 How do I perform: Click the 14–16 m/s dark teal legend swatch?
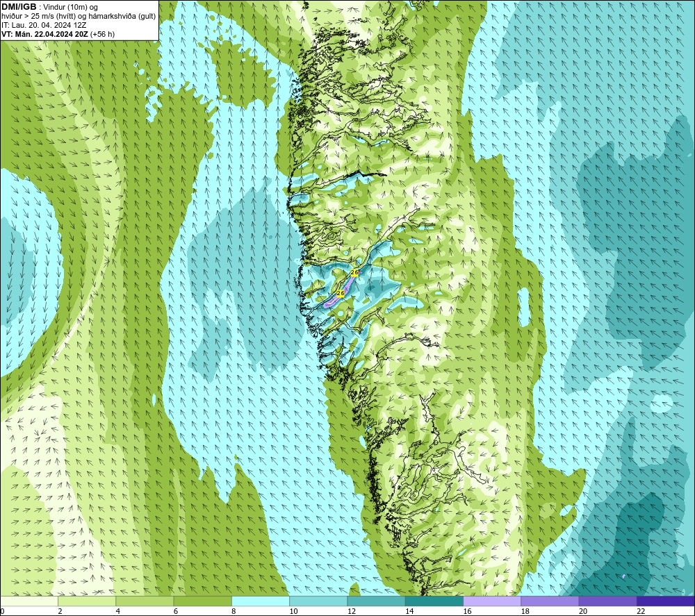[x=434, y=601]
